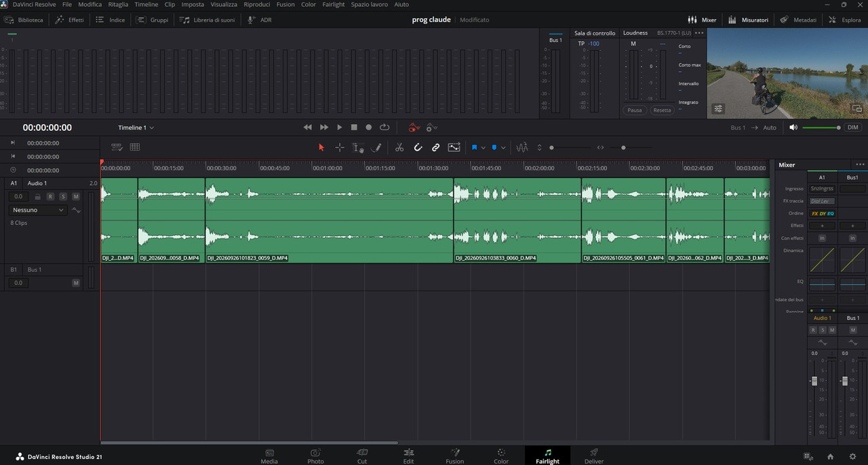Viewport: 868px width, 465px height.
Task: Mute Bus 1 in track header
Action: pyautogui.click(x=76, y=283)
